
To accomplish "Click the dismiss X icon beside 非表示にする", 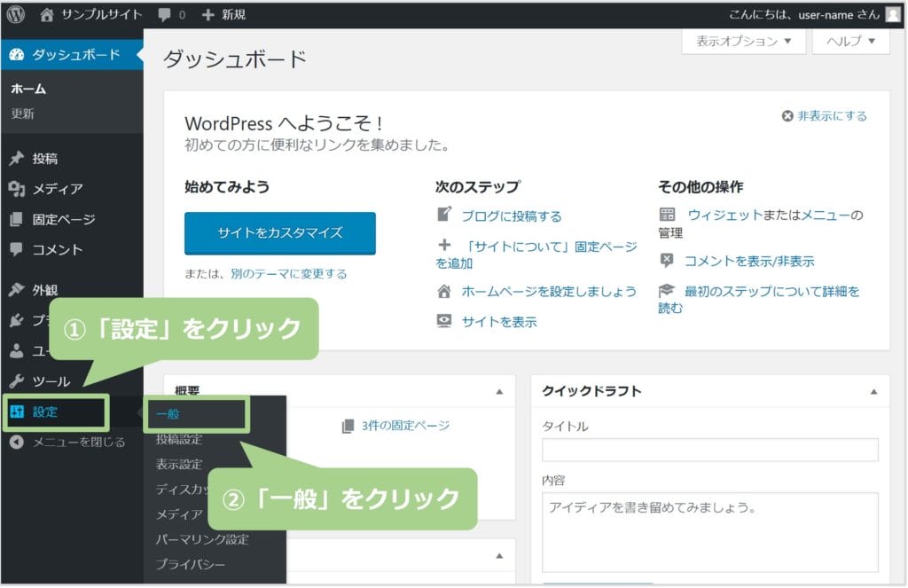I will pos(787,116).
